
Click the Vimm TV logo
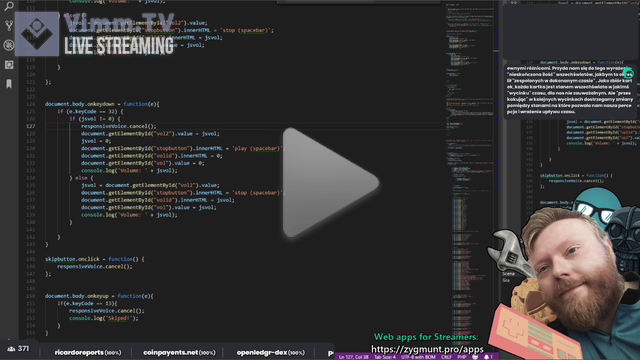tap(95, 34)
